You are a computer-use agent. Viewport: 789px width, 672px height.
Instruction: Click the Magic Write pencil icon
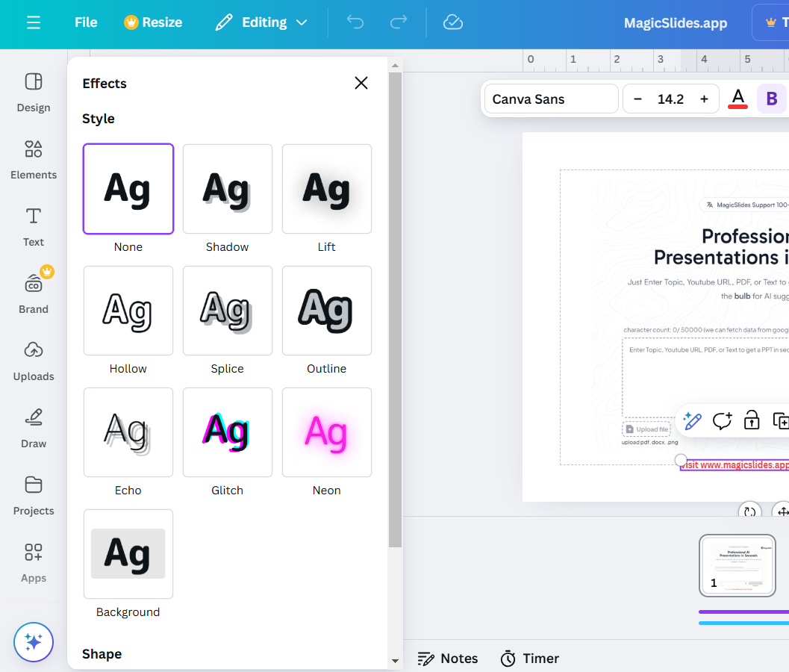click(x=693, y=420)
